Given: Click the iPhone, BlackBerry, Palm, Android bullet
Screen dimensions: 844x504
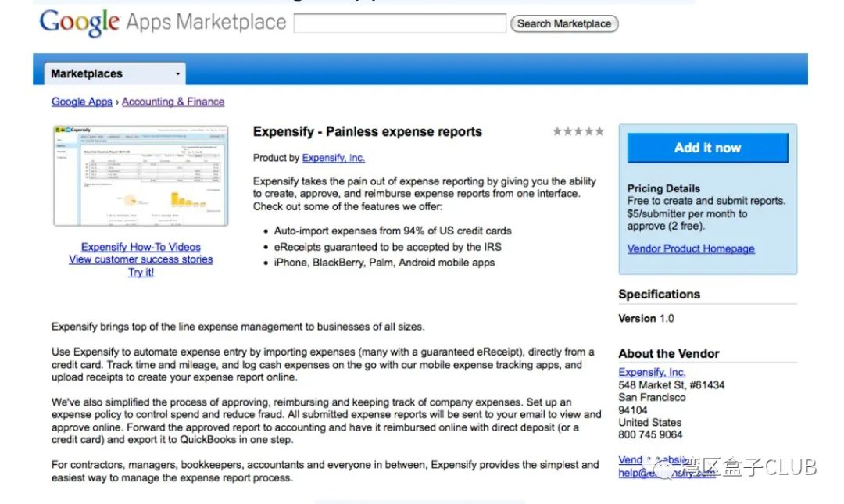Looking at the screenshot, I should point(384,263).
